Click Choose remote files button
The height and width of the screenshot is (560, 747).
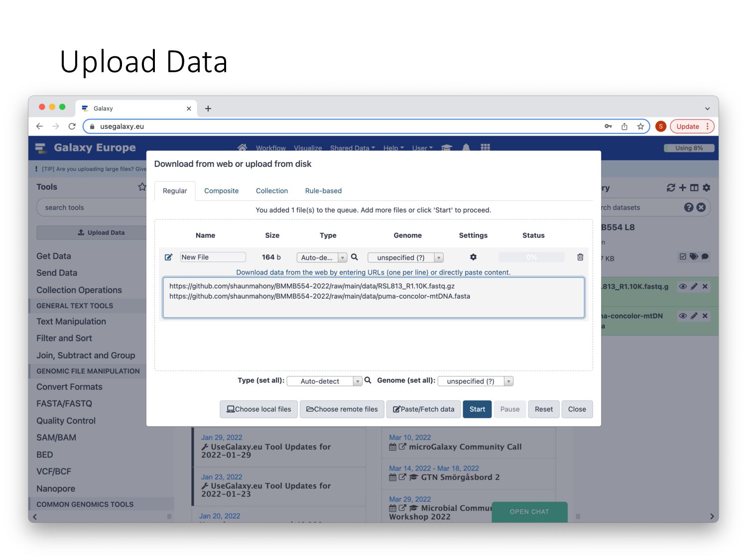coord(342,409)
